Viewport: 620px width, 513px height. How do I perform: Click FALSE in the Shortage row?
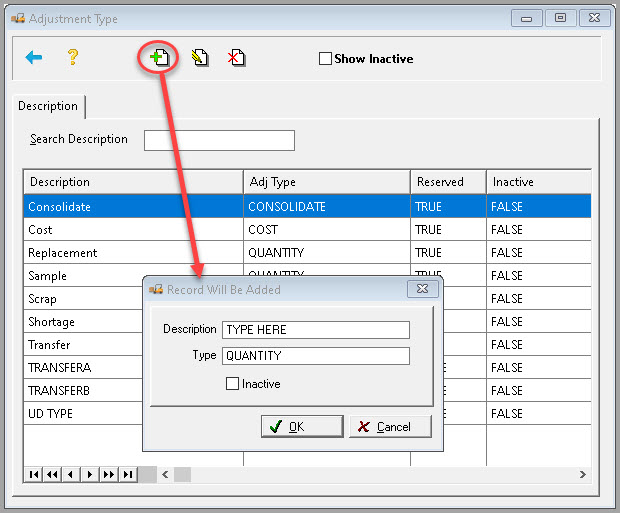coord(539,322)
